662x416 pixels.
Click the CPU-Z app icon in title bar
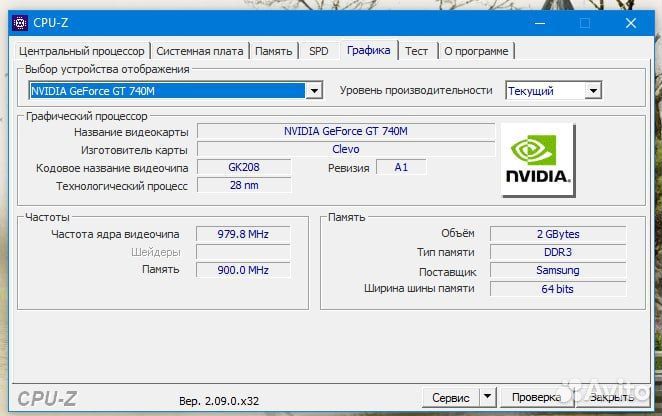[20, 23]
